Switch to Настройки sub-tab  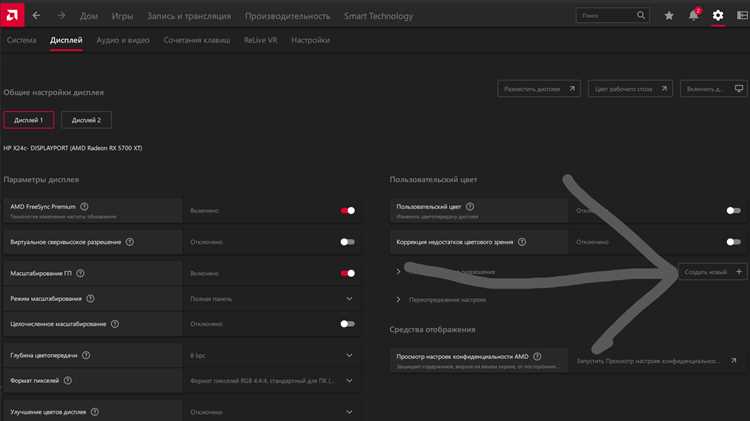click(310, 41)
